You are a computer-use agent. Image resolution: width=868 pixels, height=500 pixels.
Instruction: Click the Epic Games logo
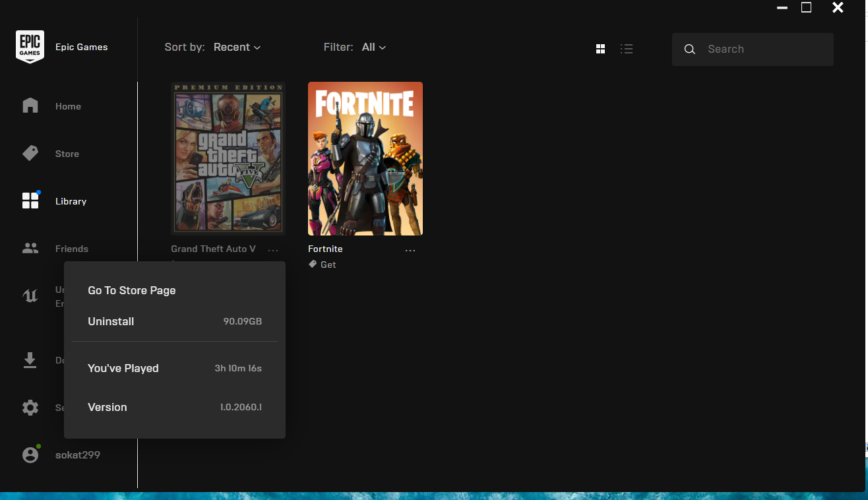pos(30,47)
